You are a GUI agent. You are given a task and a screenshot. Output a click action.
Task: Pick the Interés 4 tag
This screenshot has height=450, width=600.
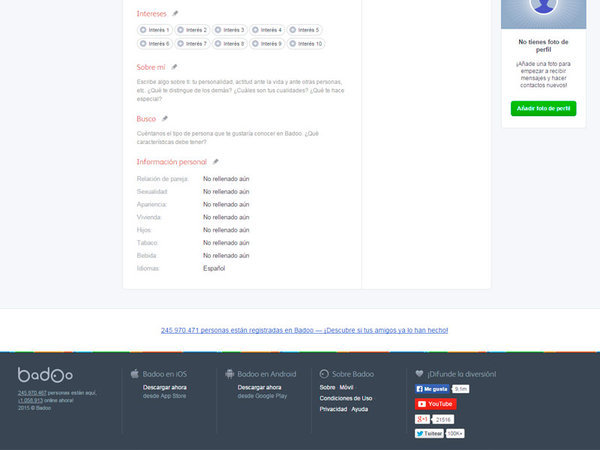click(x=267, y=30)
